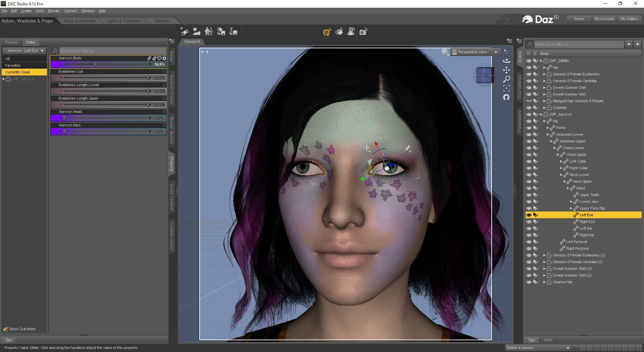644x352 pixels.
Task: Toggle selectability arrow for Sweet Summer Shirt
Action: point(536,87)
